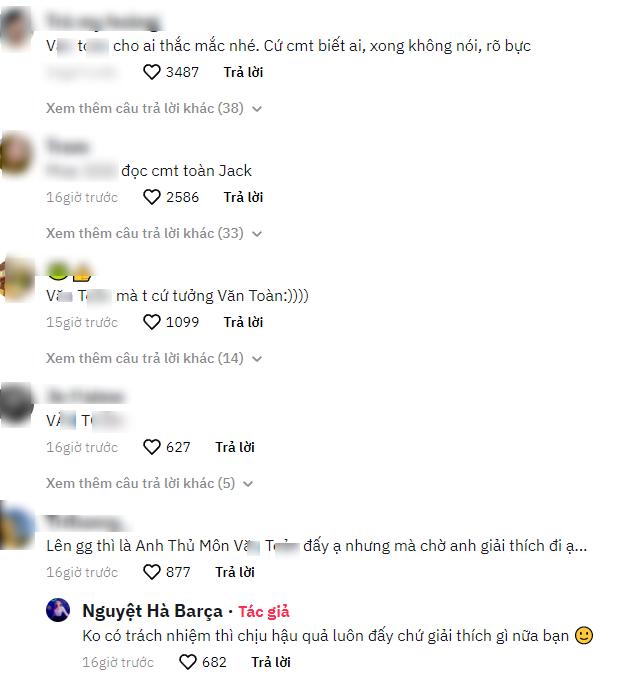Reply to the Văn Toàn joke comment
The width and height of the screenshot is (641, 673).
243,322
